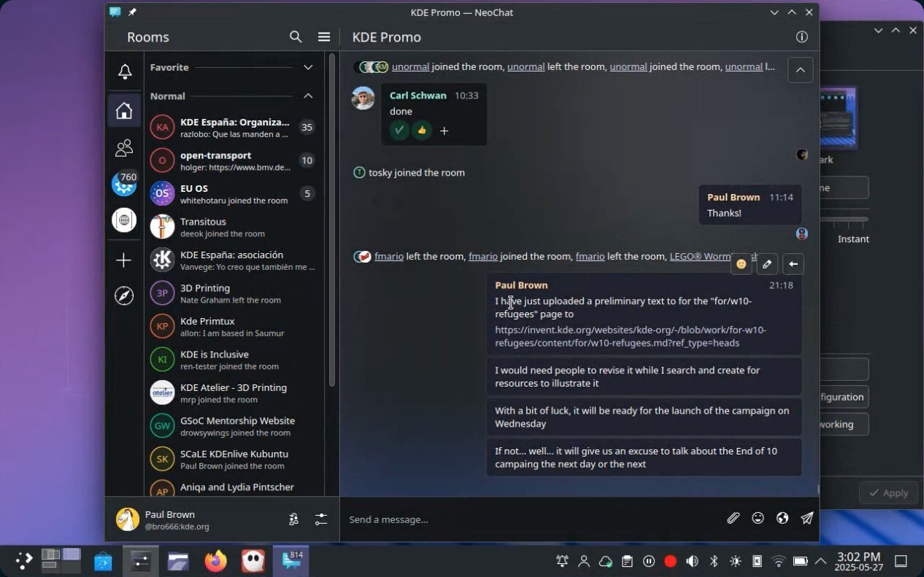The height and width of the screenshot is (577, 924).
Task: Toggle the thumbs-up reaction on Carl's message
Action: 422,131
